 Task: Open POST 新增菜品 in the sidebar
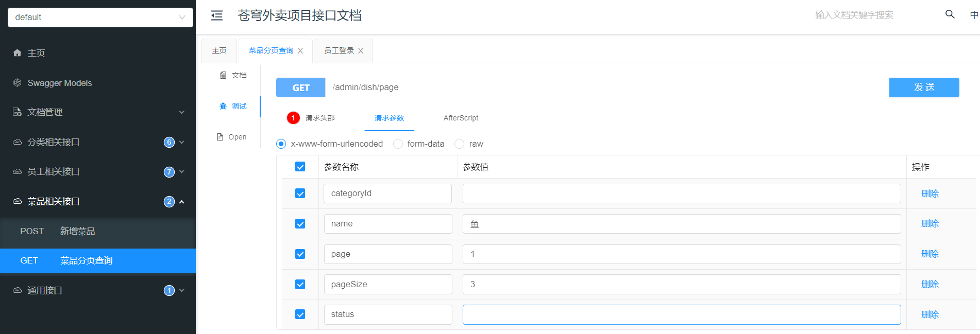[x=98, y=231]
